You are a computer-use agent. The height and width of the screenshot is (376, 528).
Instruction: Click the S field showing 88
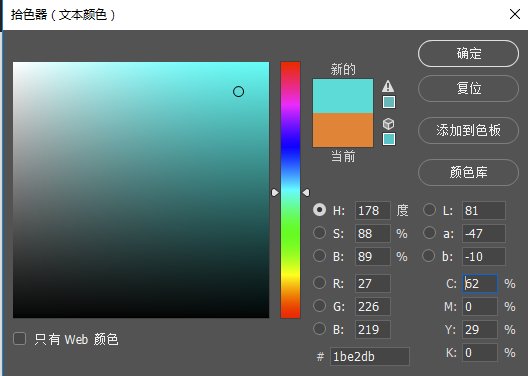(373, 234)
